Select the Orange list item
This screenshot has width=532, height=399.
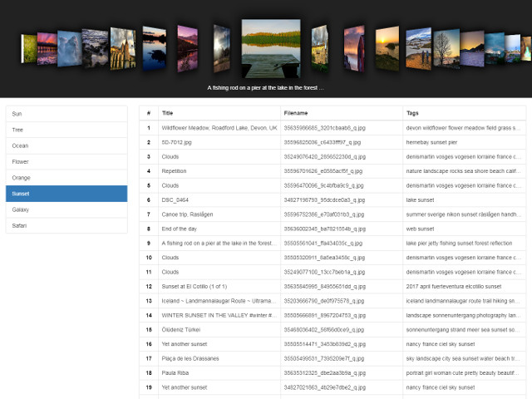pyautogui.click(x=66, y=178)
